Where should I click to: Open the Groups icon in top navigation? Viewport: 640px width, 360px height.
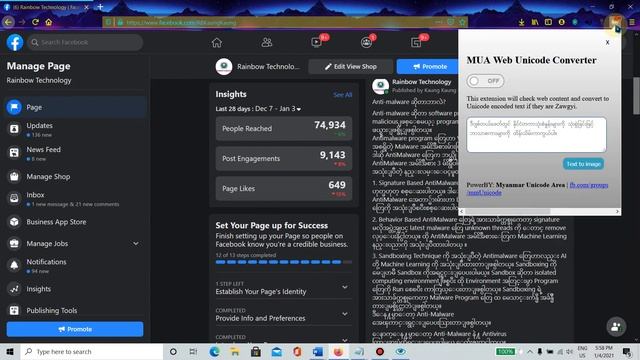click(x=366, y=42)
